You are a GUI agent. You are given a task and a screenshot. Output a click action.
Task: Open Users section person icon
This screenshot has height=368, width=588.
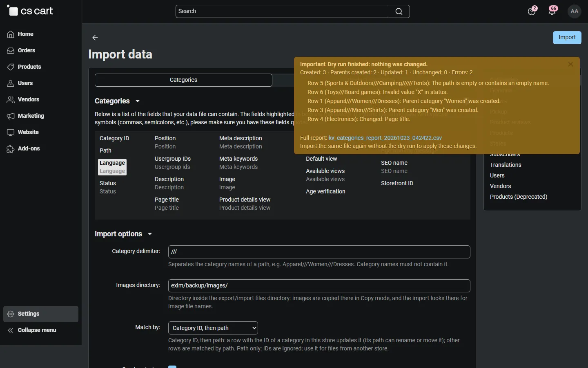pos(11,83)
